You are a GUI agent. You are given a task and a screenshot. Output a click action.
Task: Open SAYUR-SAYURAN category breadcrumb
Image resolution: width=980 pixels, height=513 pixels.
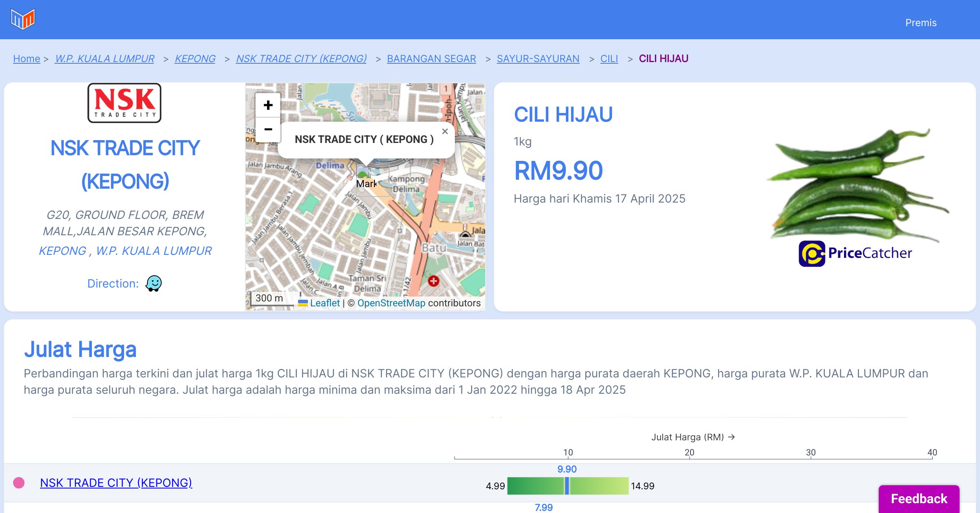coord(538,59)
